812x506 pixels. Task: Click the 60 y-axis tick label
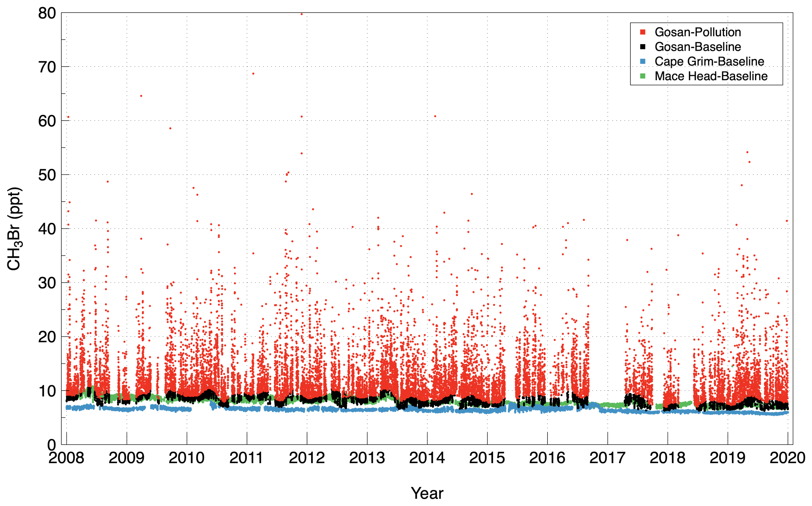click(47, 121)
